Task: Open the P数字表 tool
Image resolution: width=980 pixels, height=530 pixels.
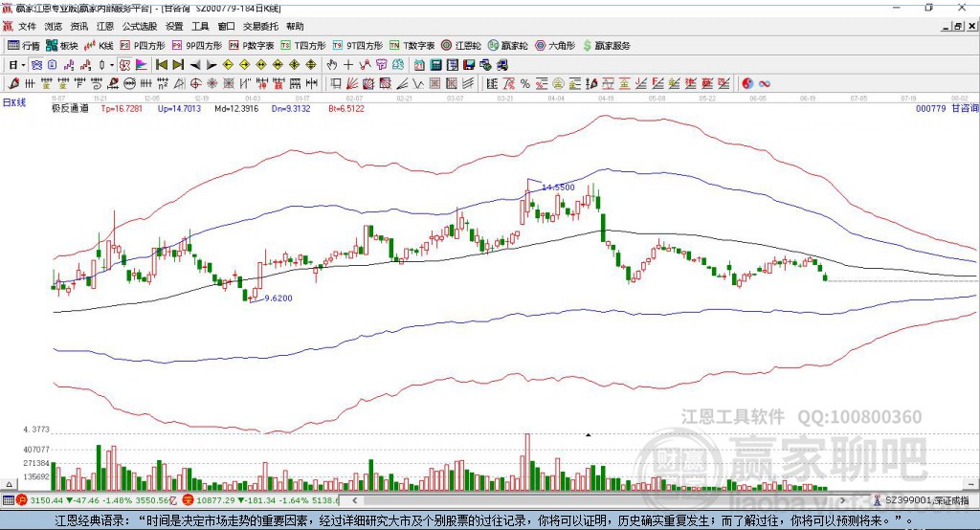Action: pyautogui.click(x=252, y=46)
